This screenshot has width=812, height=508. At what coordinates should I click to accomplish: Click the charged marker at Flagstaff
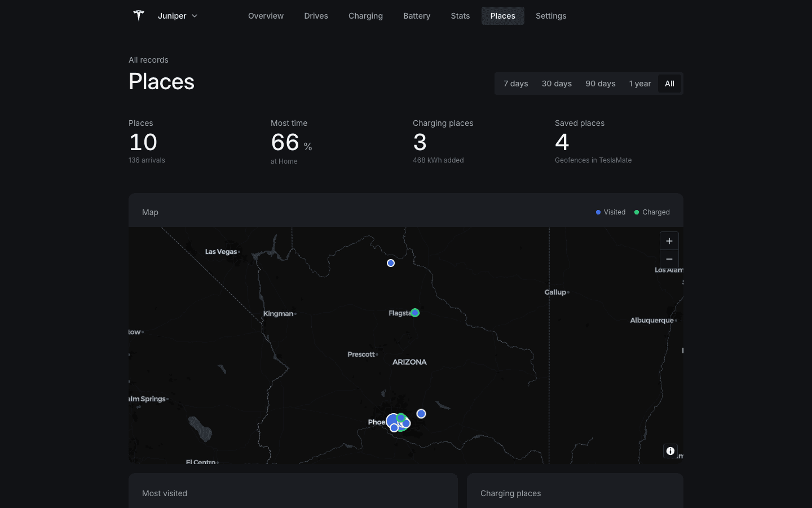coord(415,313)
